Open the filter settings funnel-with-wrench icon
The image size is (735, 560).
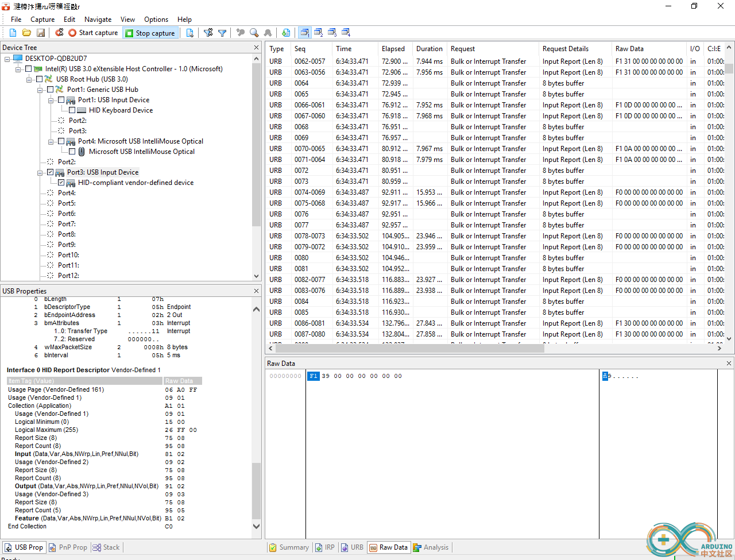coord(208,33)
